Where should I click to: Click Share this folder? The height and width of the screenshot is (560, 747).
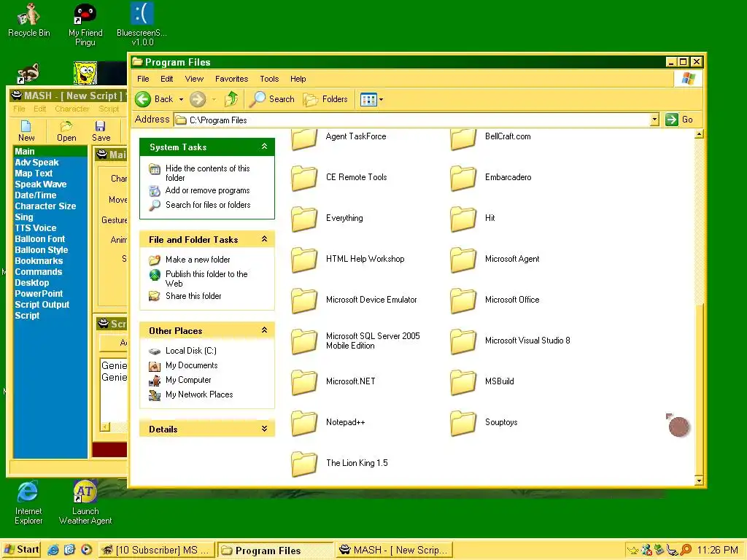pyautogui.click(x=193, y=296)
